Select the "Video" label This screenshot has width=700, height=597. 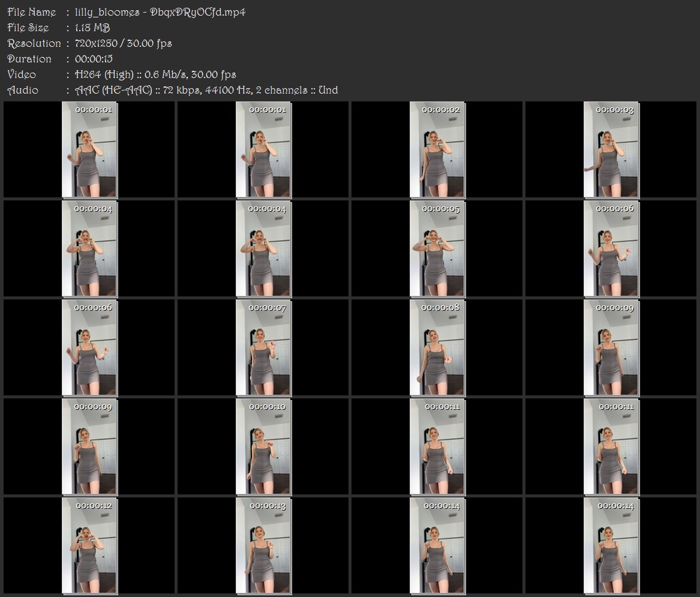pos(22,74)
